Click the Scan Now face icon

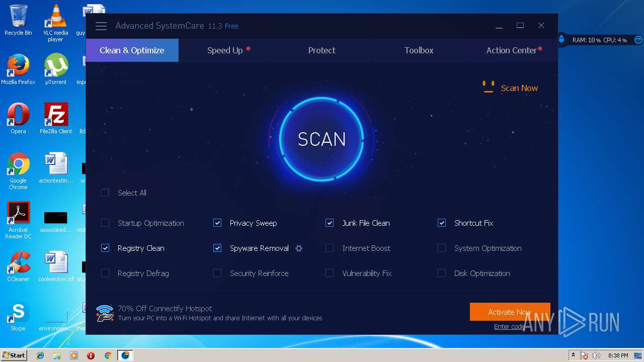488,87
